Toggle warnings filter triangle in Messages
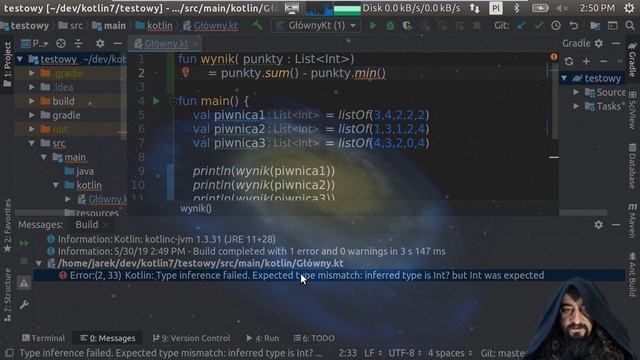This screenshot has height=360, width=640. (24, 283)
